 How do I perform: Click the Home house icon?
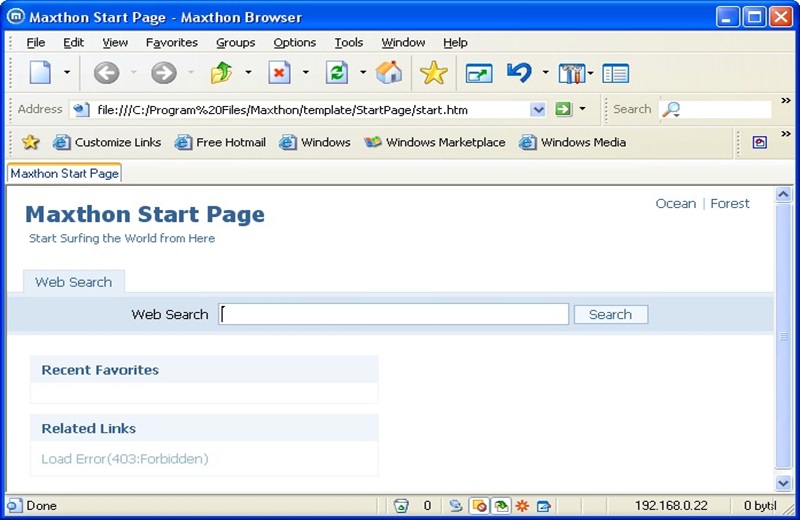[x=389, y=73]
